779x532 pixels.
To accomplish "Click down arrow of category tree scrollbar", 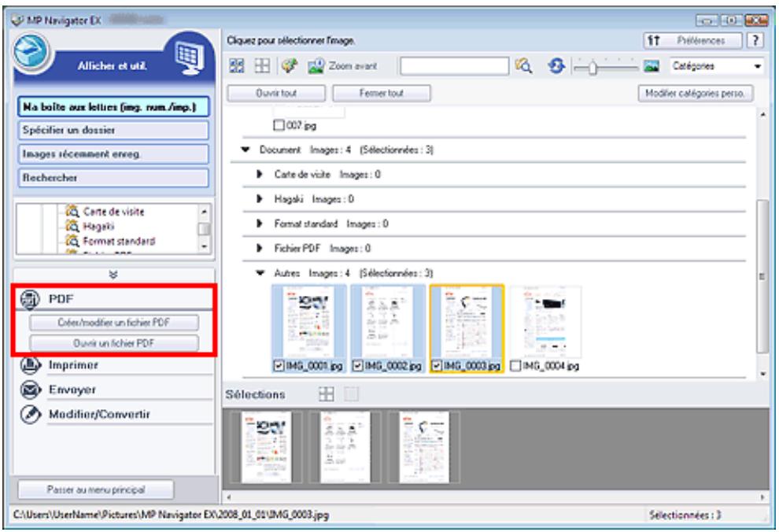I will 204,247.
